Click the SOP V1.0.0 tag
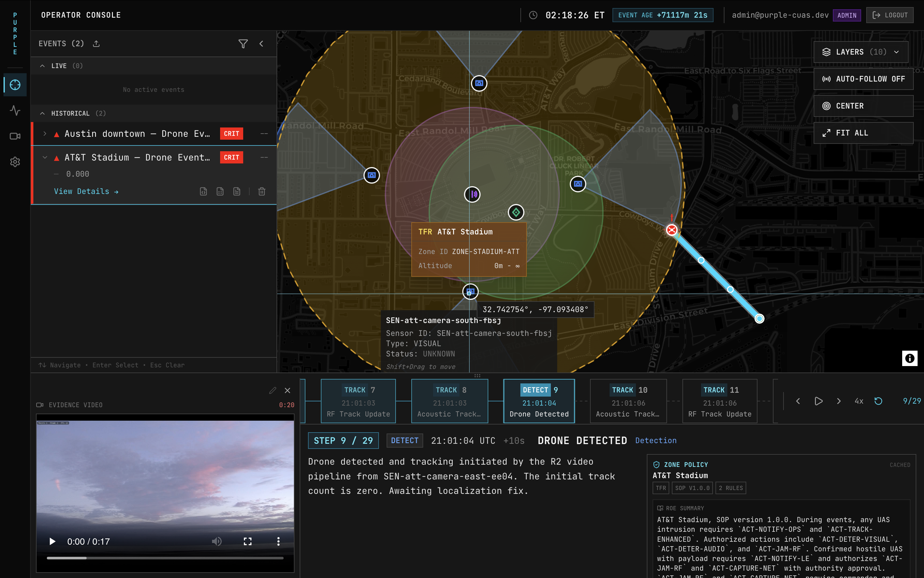Image resolution: width=924 pixels, height=578 pixels. [x=692, y=488]
